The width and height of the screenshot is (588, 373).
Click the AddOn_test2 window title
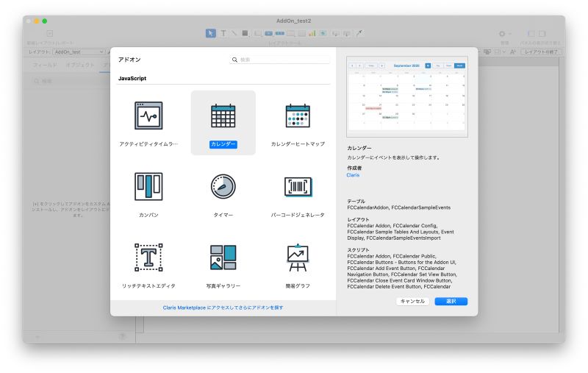293,21
